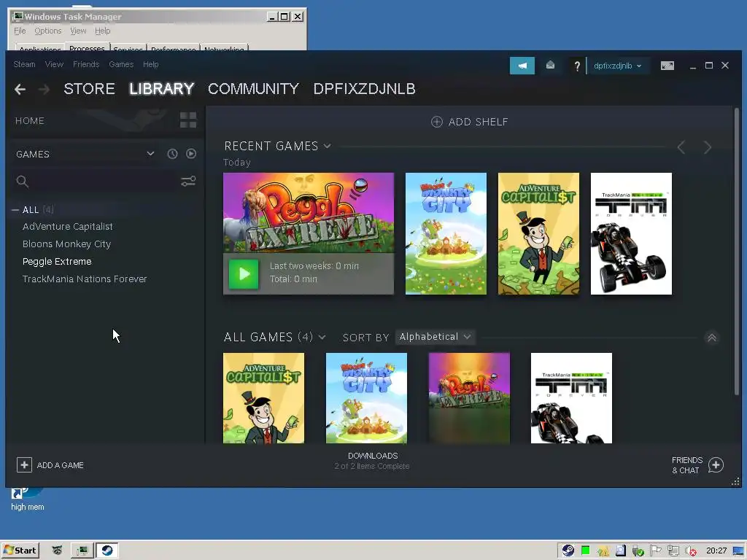
Task: Open AdVenture Capitalist in All Games shelf
Action: point(263,398)
